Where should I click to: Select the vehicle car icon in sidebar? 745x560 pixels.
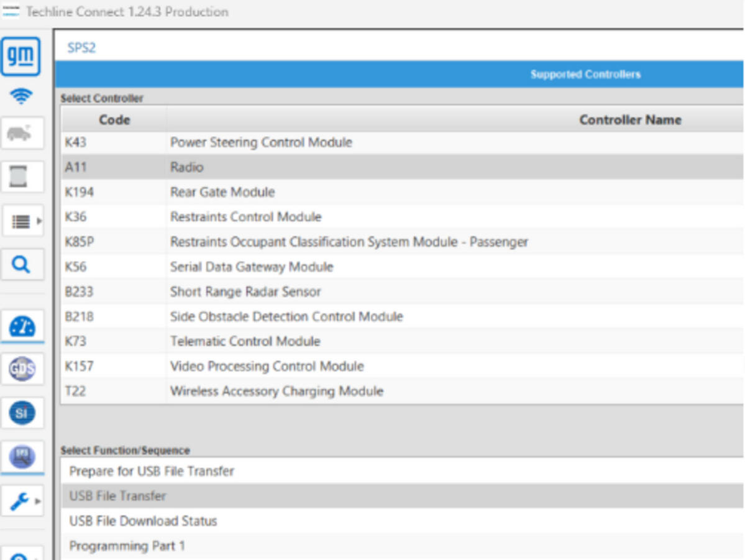point(22,133)
